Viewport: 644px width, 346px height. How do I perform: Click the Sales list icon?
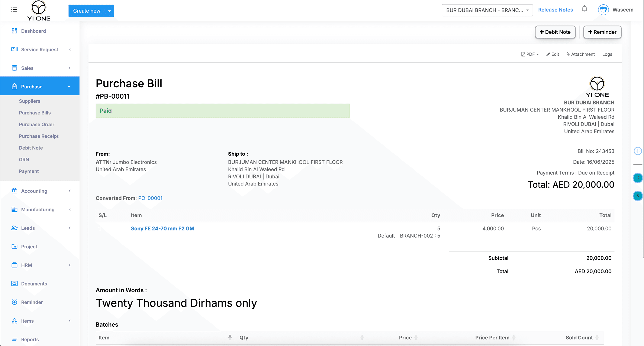click(x=14, y=68)
